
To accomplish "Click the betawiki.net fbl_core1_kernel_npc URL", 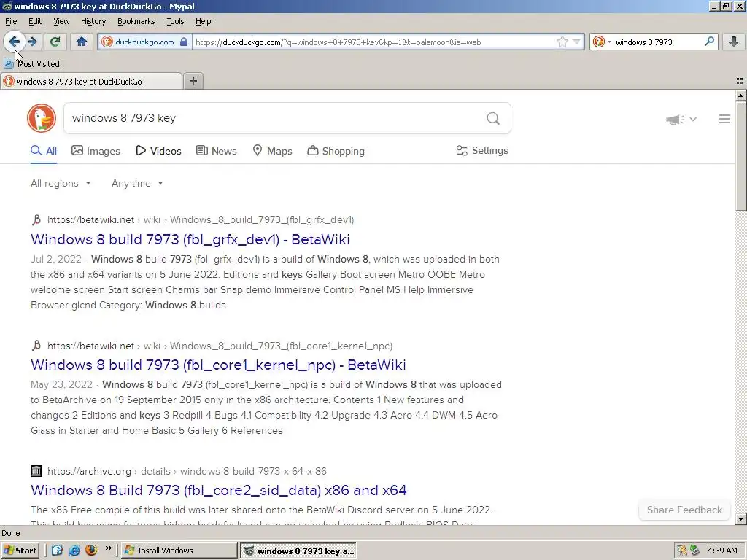I will (x=220, y=346).
